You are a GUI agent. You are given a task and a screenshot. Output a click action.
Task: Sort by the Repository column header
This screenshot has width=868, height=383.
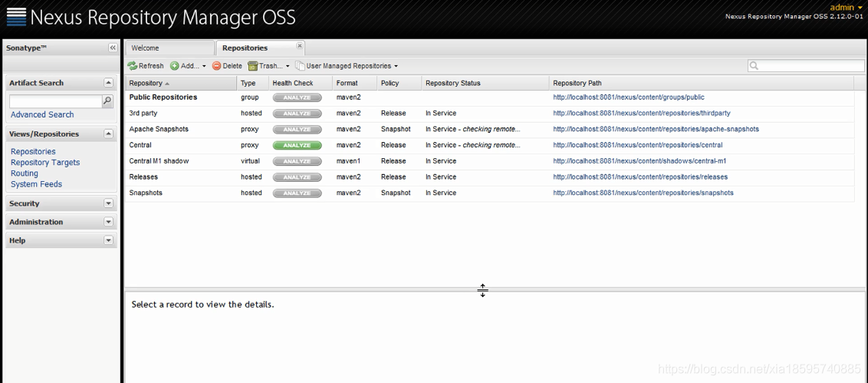[x=181, y=83]
